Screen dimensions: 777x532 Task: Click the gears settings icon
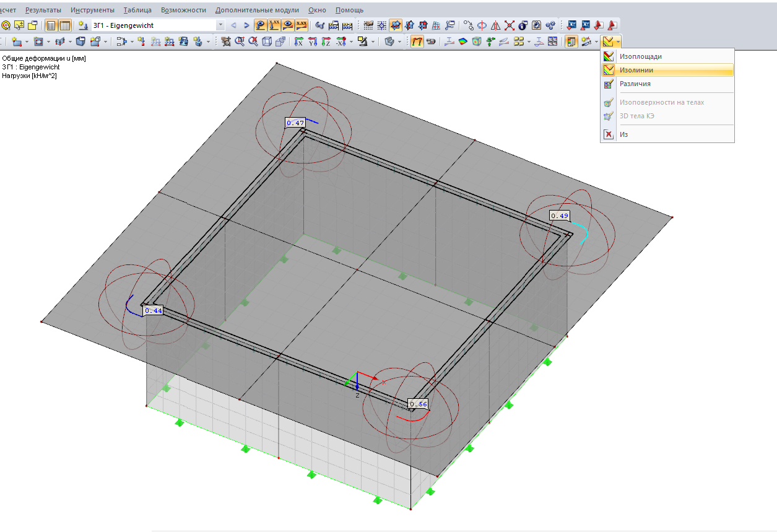(x=550, y=25)
